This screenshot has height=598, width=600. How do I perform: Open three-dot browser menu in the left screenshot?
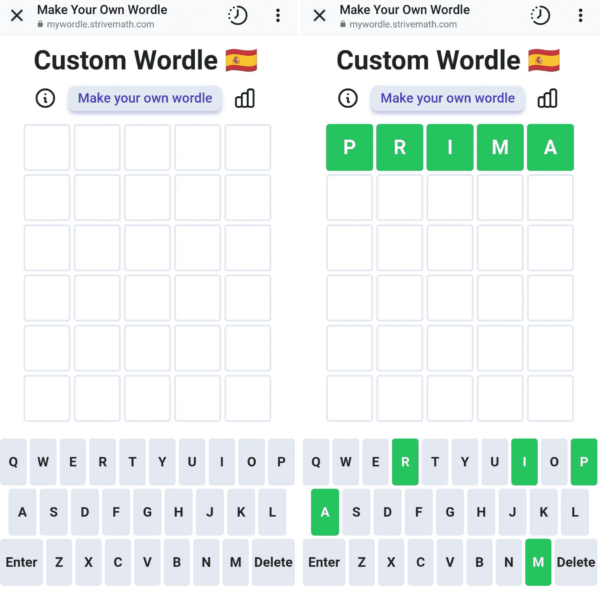[x=278, y=16]
